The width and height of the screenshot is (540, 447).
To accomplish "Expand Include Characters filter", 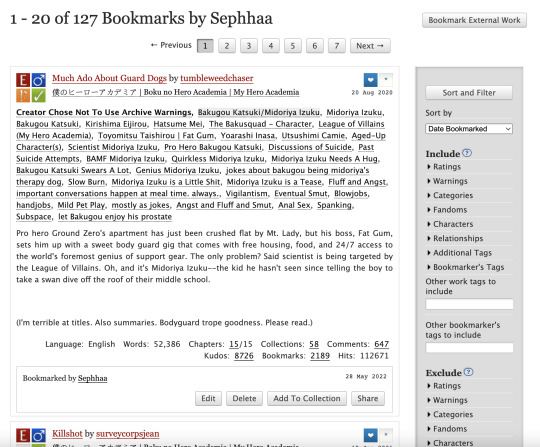I will [x=450, y=224].
